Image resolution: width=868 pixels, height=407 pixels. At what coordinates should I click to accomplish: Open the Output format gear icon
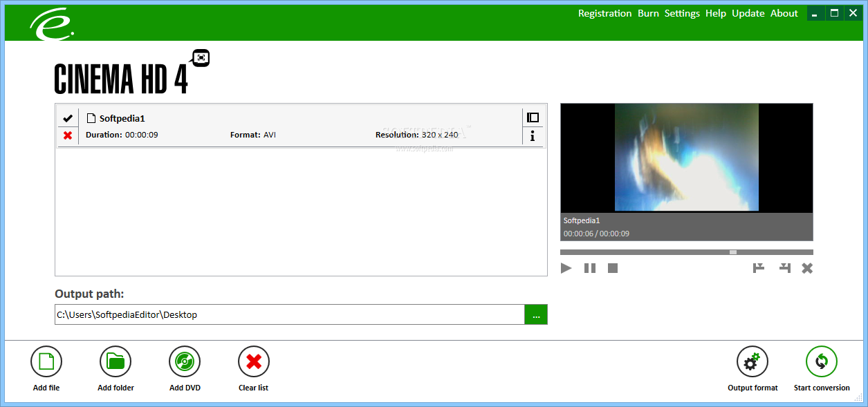click(752, 361)
